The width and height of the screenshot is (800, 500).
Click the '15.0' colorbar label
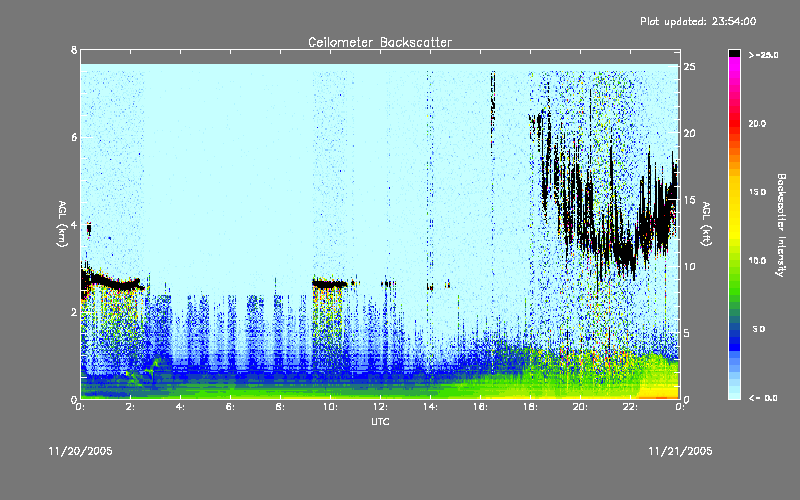[x=757, y=192]
